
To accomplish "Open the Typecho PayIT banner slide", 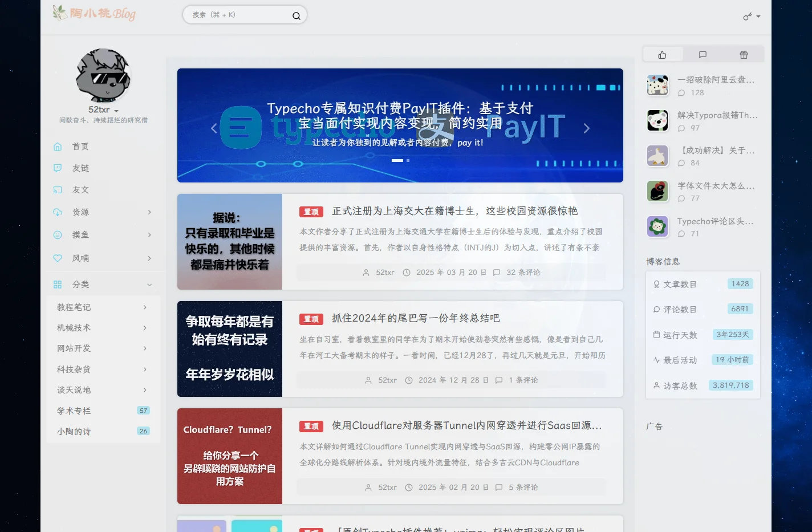I will pos(400,125).
